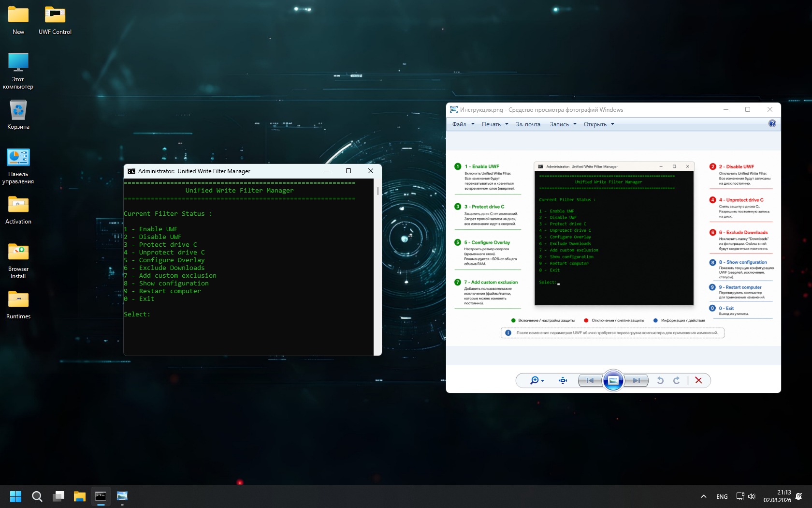This screenshot has height=508, width=812.
Task: Rotate the picture counterclockwise
Action: click(x=660, y=381)
